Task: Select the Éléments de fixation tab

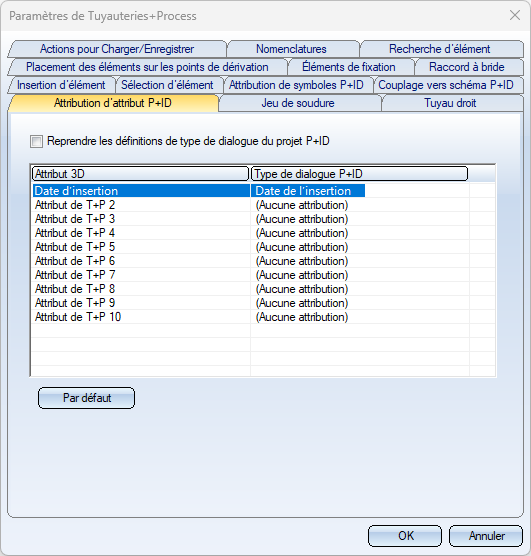Action: (350, 67)
